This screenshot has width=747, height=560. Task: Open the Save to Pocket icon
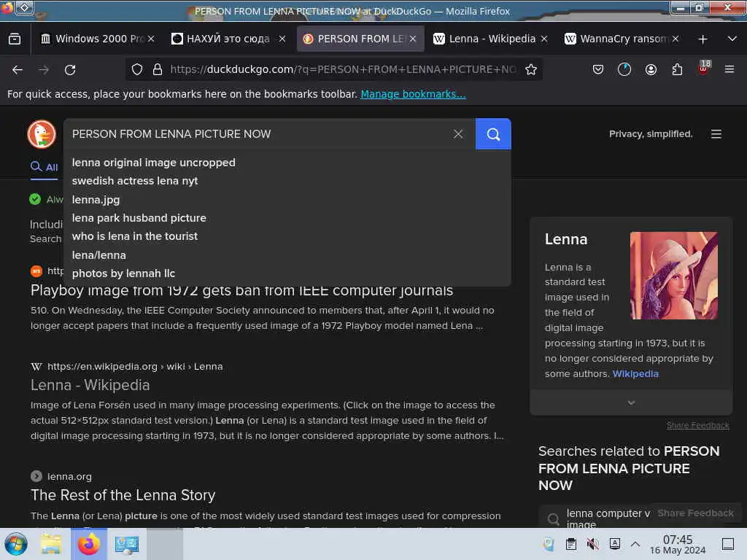pos(598,69)
